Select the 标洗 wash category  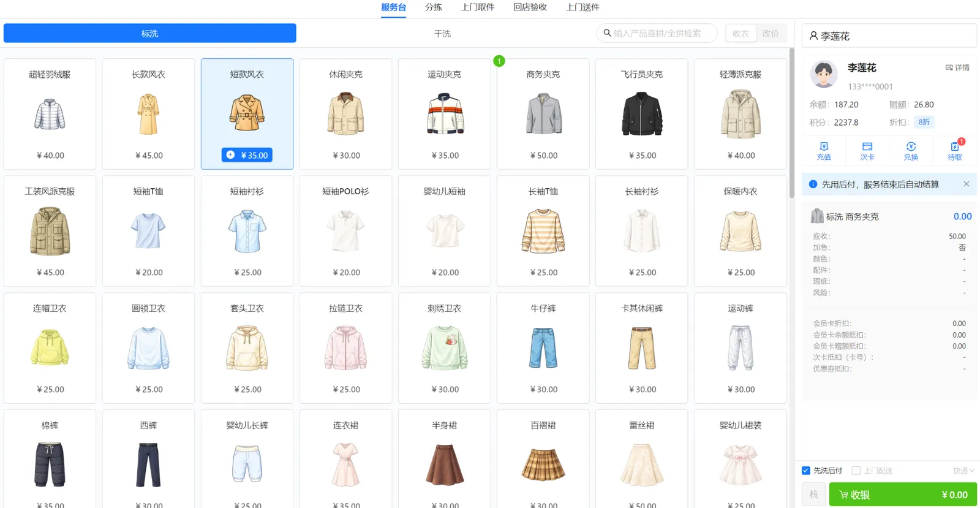pyautogui.click(x=150, y=33)
